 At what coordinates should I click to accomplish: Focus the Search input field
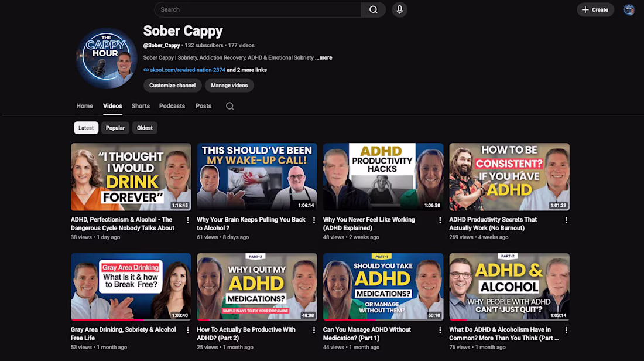point(258,9)
